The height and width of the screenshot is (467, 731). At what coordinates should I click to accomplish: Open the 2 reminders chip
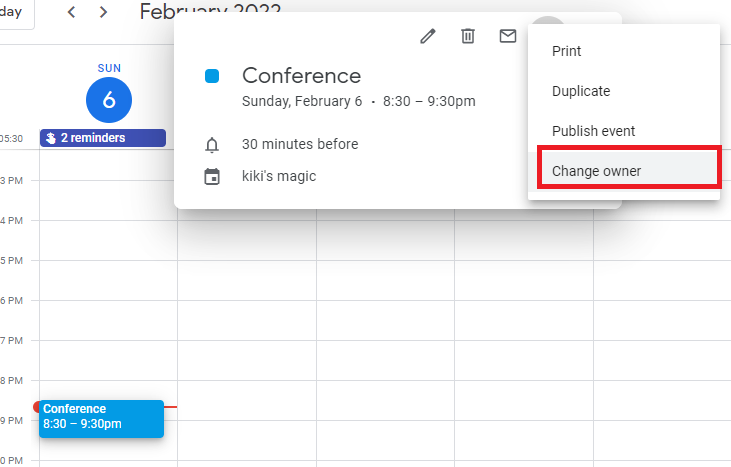(x=95, y=138)
